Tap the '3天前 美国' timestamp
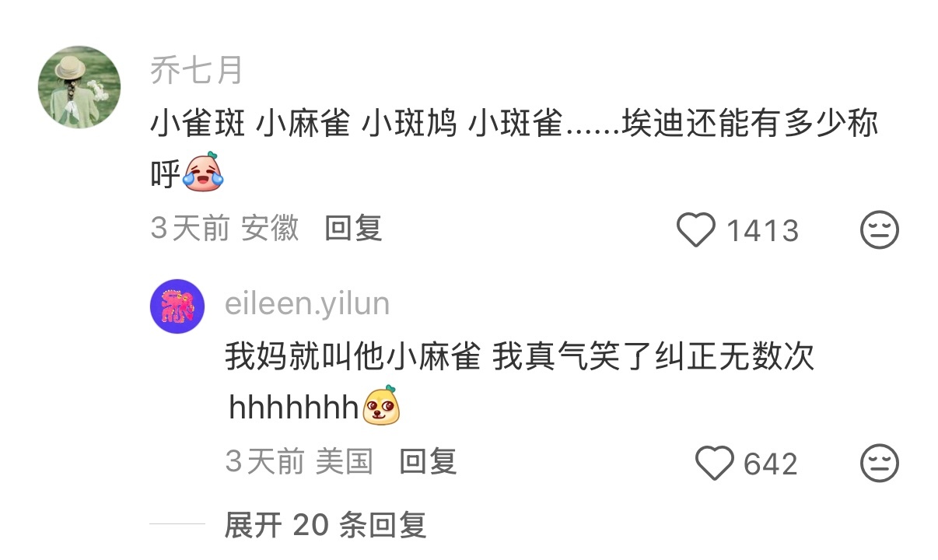The image size is (938, 560). point(299,462)
